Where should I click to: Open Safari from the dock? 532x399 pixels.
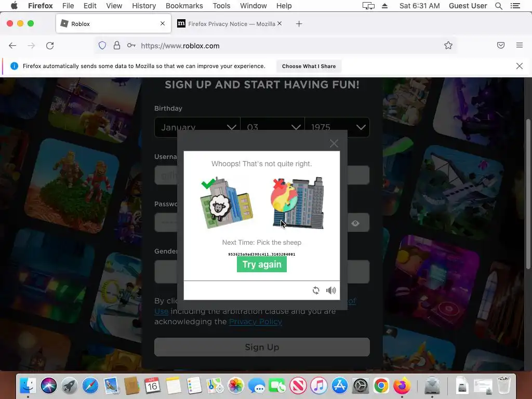point(90,386)
